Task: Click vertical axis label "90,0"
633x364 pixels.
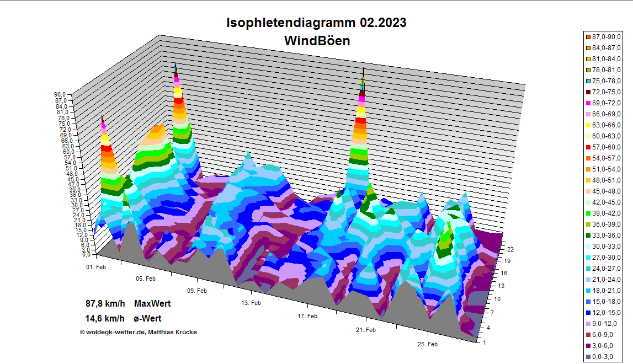Action: [60, 94]
